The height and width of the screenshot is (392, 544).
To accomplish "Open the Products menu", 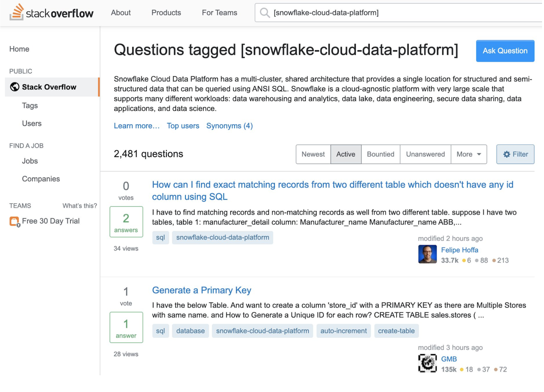I will [166, 13].
